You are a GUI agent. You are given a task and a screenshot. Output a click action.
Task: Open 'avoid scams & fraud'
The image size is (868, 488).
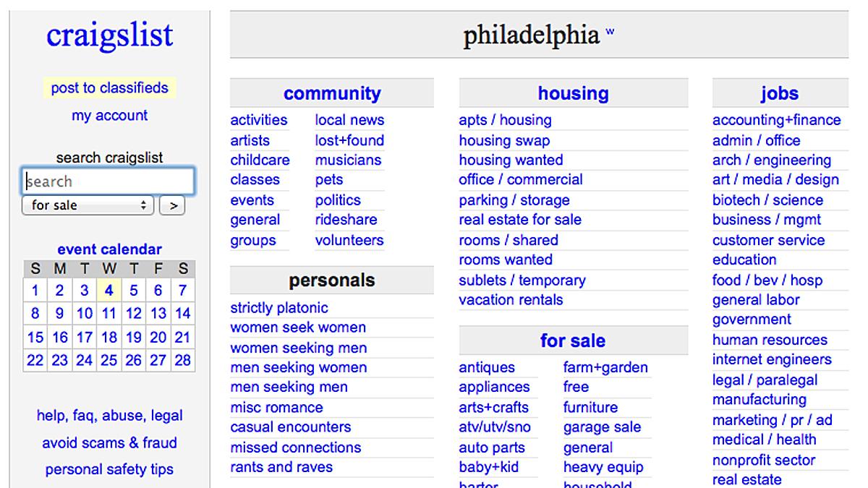(109, 442)
